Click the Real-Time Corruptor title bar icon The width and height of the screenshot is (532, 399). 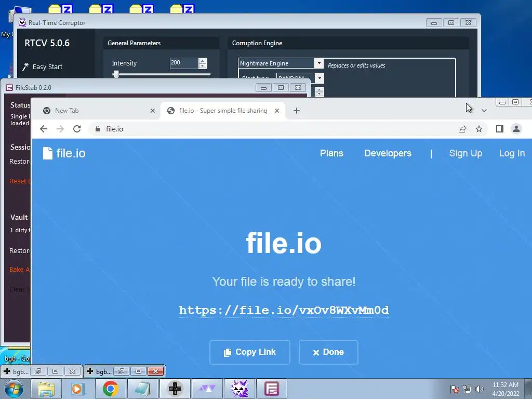[22, 23]
